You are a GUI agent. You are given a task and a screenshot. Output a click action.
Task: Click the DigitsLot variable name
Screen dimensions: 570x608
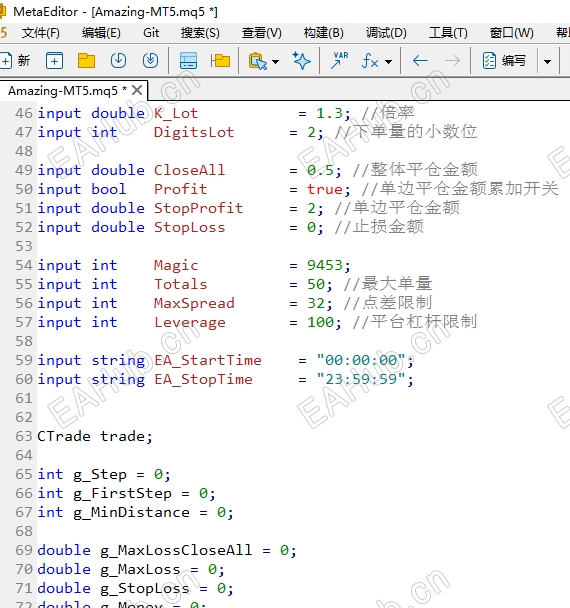(194, 132)
